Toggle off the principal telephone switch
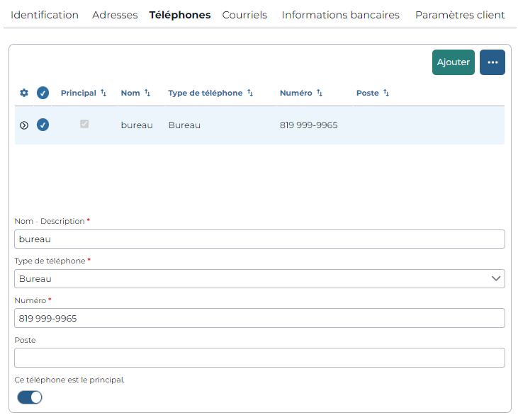This screenshot has width=518, height=420. click(x=30, y=397)
